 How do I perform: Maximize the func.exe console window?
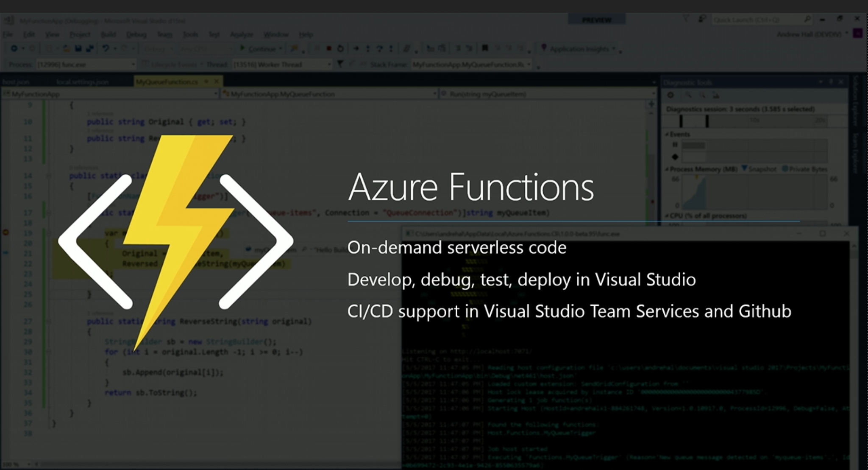pos(823,234)
